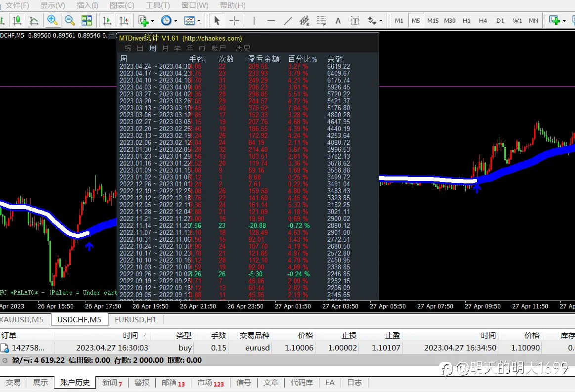Select the text label tool
Viewport: 575px width, 392px height.
click(x=355, y=21)
